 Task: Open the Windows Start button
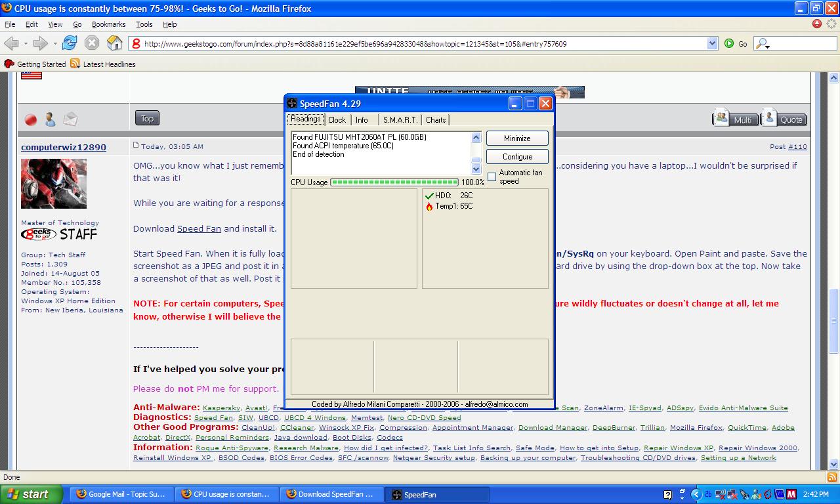pos(31,494)
